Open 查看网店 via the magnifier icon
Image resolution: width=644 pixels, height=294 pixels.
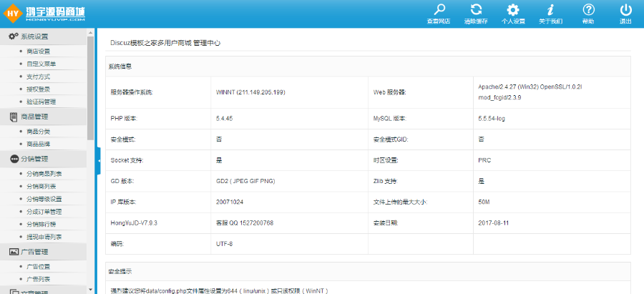(x=439, y=10)
